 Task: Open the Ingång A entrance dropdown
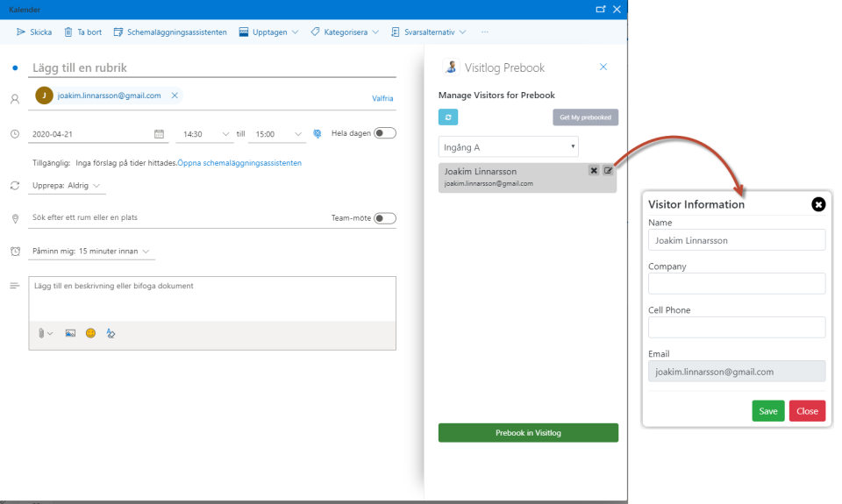point(509,147)
